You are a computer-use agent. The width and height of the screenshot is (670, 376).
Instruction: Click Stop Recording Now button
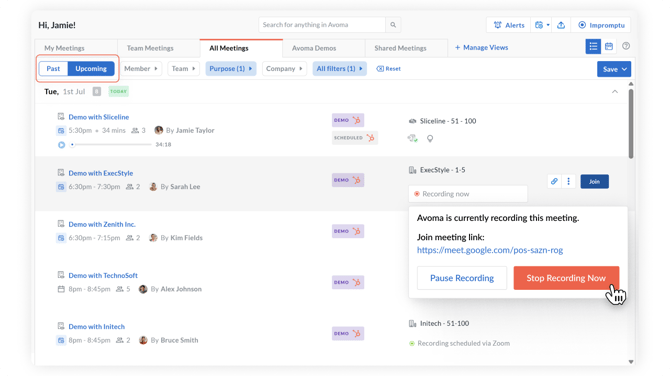(x=566, y=278)
